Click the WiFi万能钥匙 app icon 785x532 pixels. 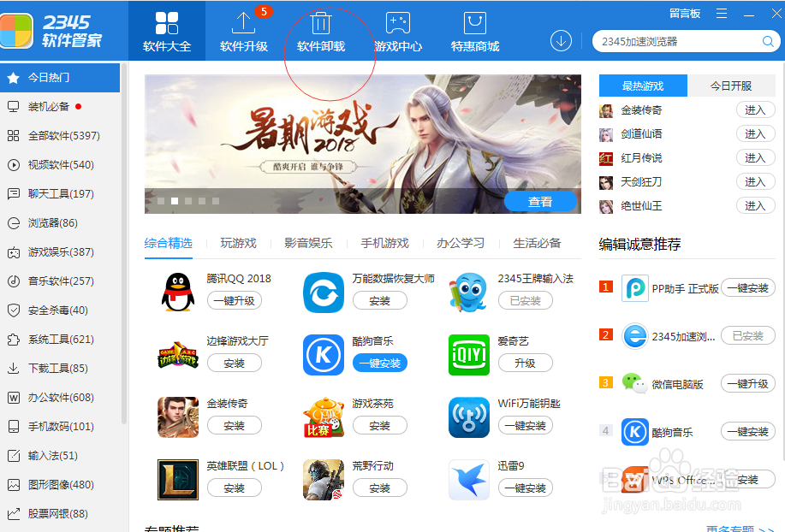[x=468, y=417]
